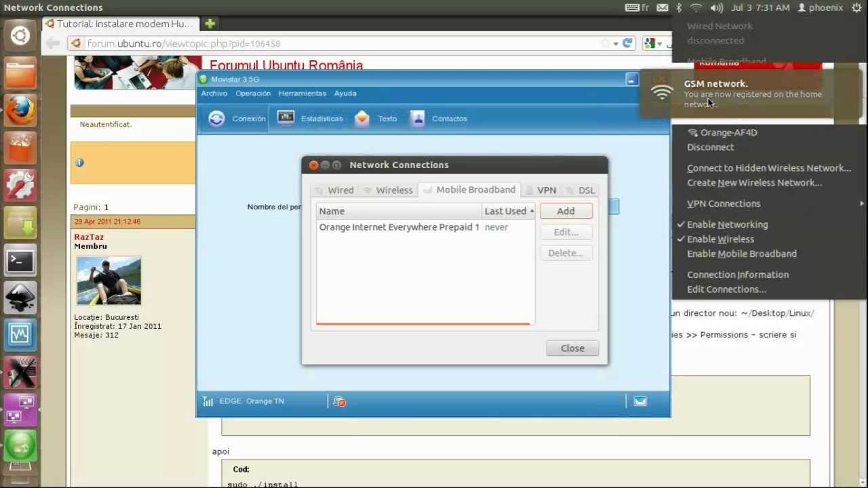This screenshot has height=488, width=868.
Task: Choose Edit Connections in network menu
Action: pos(726,289)
